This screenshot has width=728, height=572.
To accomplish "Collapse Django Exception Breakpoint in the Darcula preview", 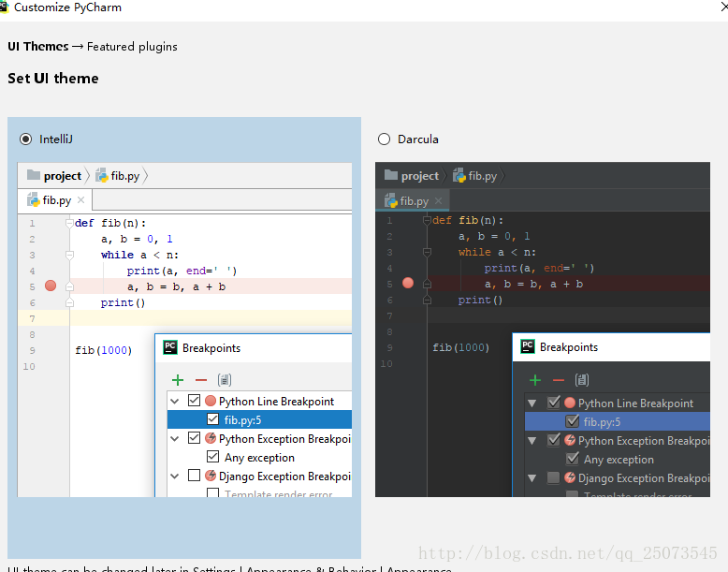I will tap(532, 478).
